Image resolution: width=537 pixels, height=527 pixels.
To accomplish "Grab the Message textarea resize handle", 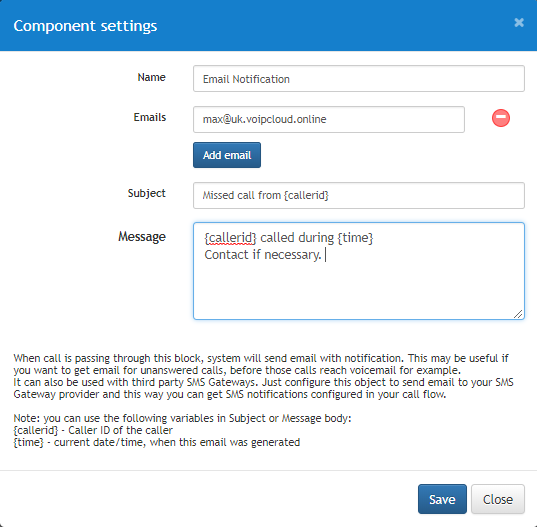I will click(518, 314).
